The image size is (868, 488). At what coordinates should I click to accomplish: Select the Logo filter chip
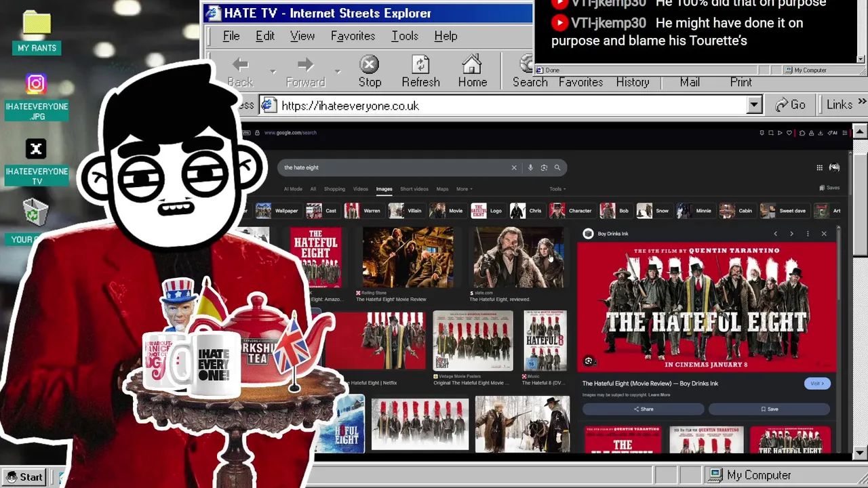pyautogui.click(x=487, y=211)
